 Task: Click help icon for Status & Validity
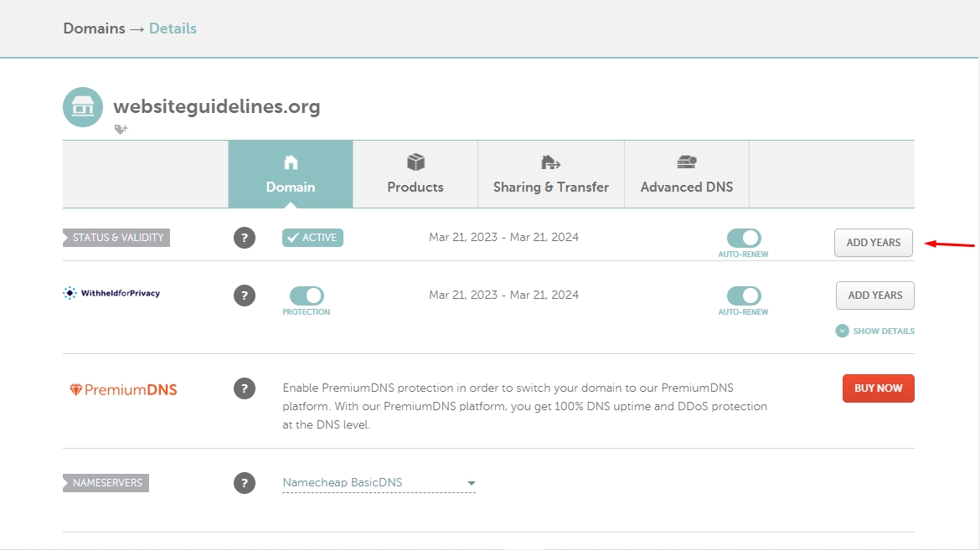(x=244, y=238)
